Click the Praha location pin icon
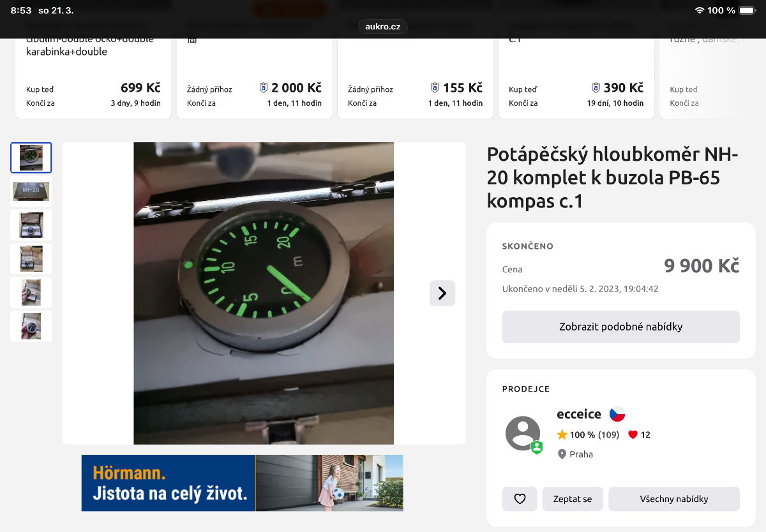Viewport: 766px width, 532px height. [562, 454]
